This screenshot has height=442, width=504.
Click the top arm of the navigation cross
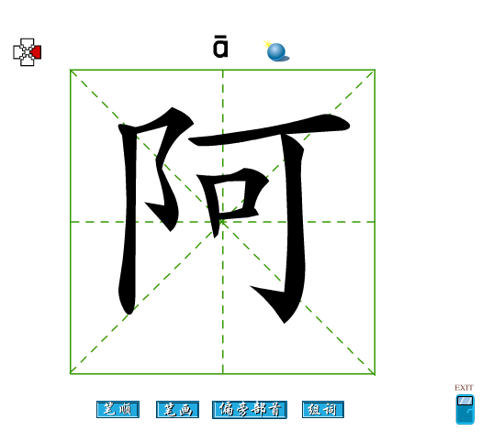(27, 42)
